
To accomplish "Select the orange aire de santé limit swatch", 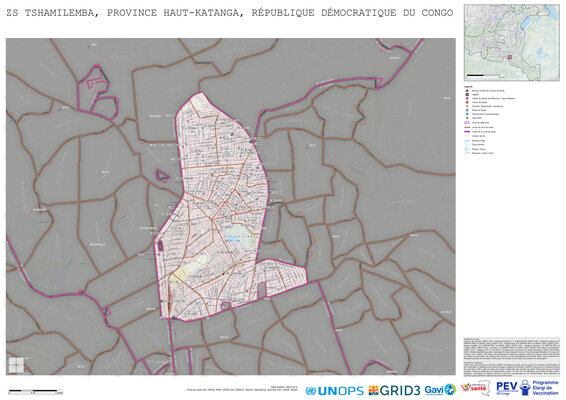I will pyautogui.click(x=467, y=127).
